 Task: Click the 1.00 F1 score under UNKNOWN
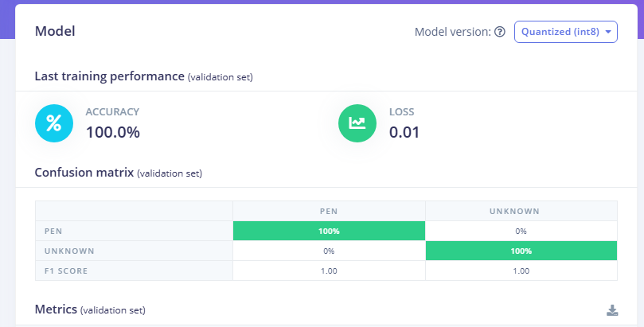coord(521,271)
